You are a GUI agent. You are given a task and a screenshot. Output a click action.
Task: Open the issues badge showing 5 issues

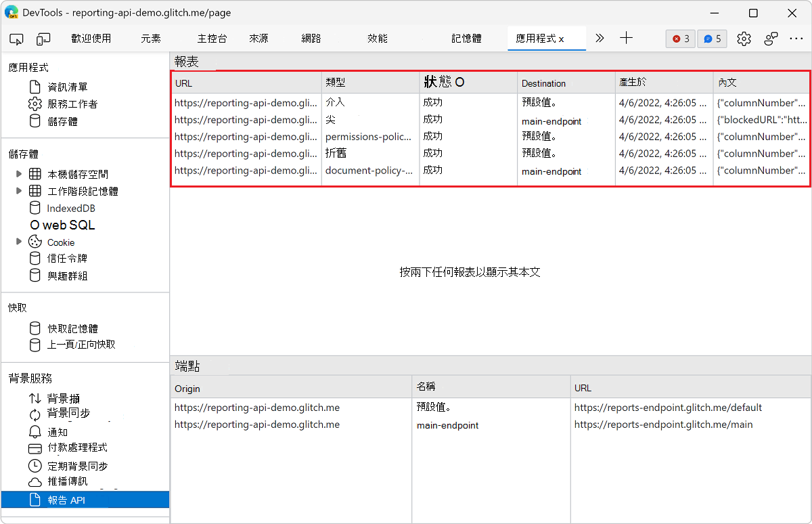[712, 39]
